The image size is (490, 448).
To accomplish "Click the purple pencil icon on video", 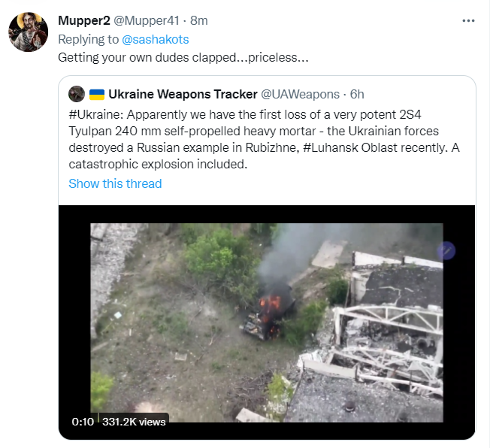I will point(446,251).
